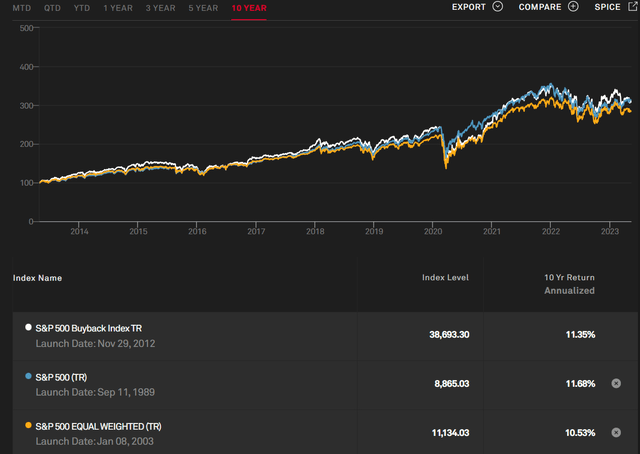Click the 2017 x-axis label
This screenshot has width=640, height=454.
(256, 231)
